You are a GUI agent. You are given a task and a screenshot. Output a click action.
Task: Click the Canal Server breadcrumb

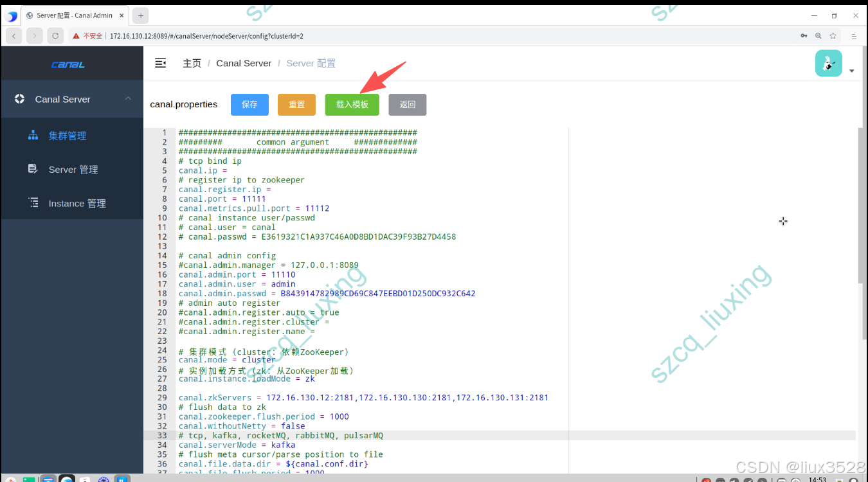pos(244,63)
